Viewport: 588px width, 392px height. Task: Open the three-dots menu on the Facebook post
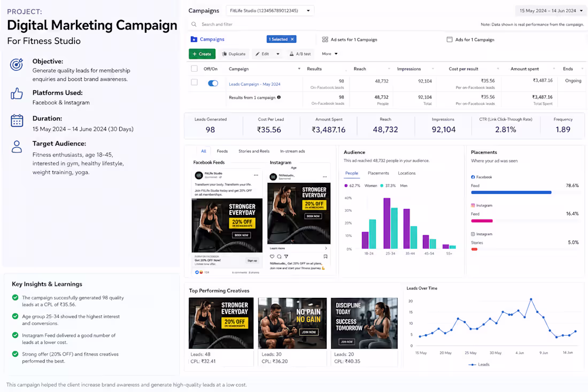click(x=256, y=175)
